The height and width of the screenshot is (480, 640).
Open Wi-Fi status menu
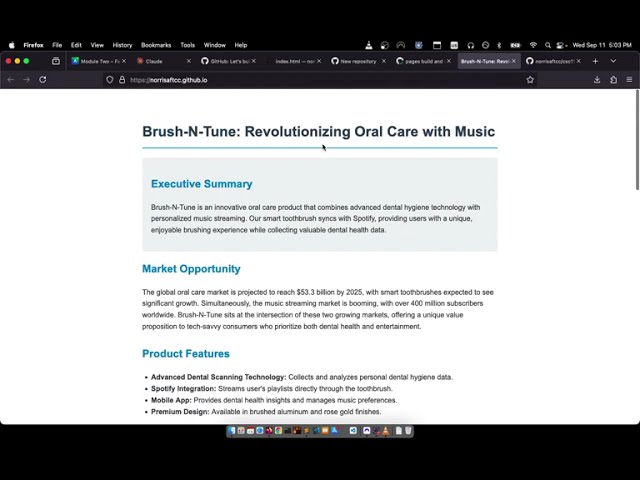point(533,45)
